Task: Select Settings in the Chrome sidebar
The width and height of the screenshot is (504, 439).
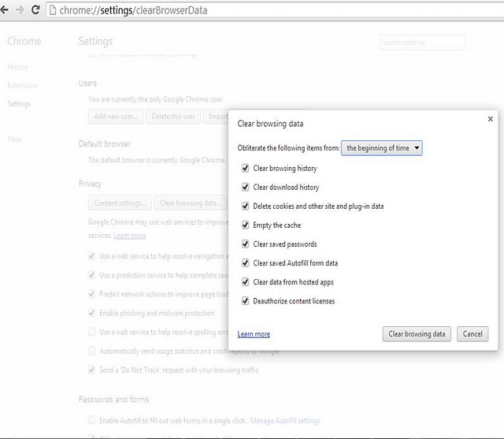Action: pos(19,104)
